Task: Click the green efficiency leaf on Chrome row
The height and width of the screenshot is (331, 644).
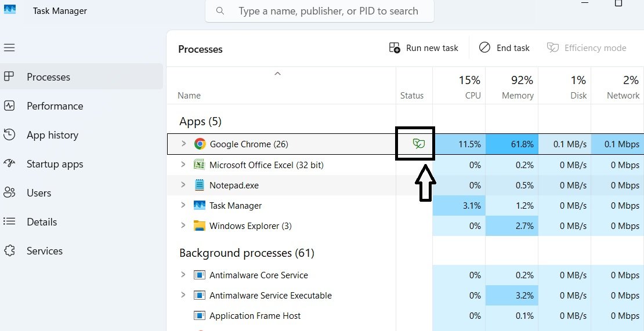Action: (x=418, y=144)
